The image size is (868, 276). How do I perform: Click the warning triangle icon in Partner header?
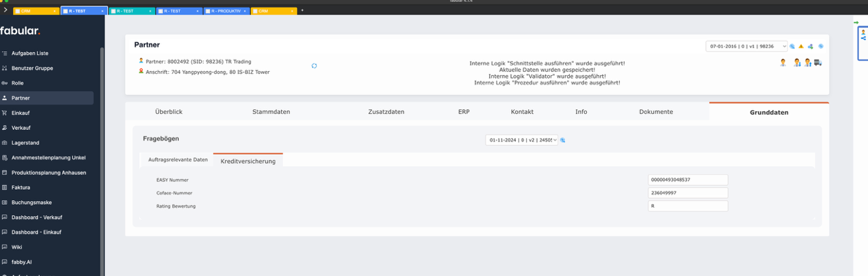tap(801, 46)
